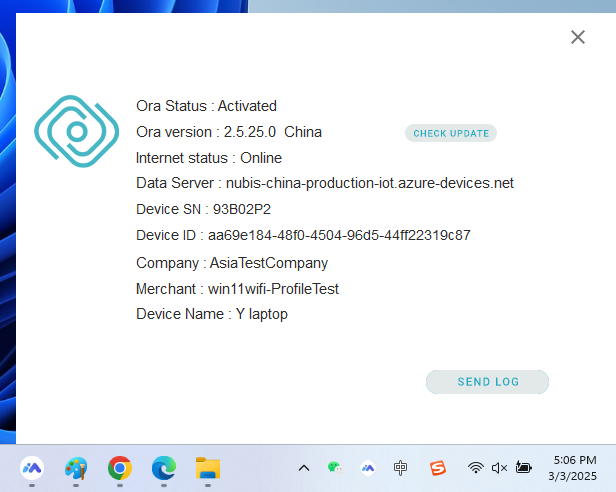Expand the hidden tray icons chevron

click(x=304, y=468)
